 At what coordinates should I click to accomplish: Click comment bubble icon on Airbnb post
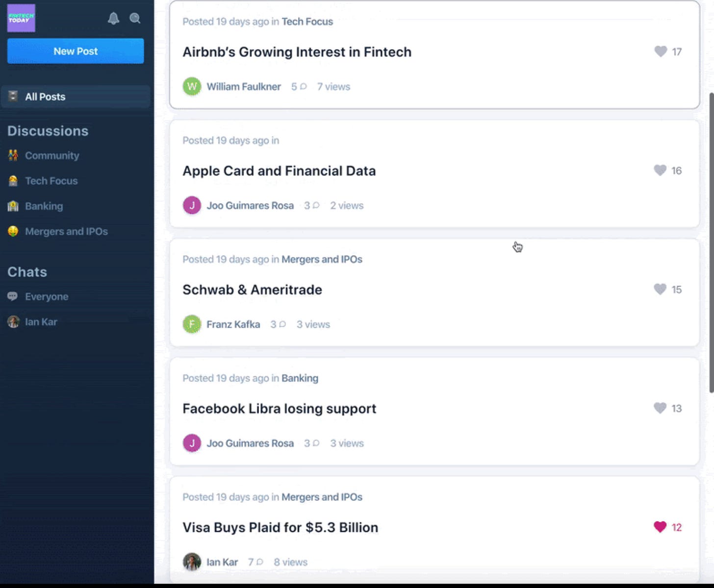coord(303,87)
